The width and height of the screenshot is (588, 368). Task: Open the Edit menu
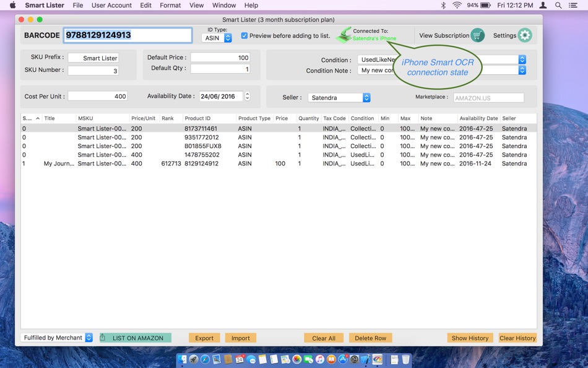click(x=145, y=5)
